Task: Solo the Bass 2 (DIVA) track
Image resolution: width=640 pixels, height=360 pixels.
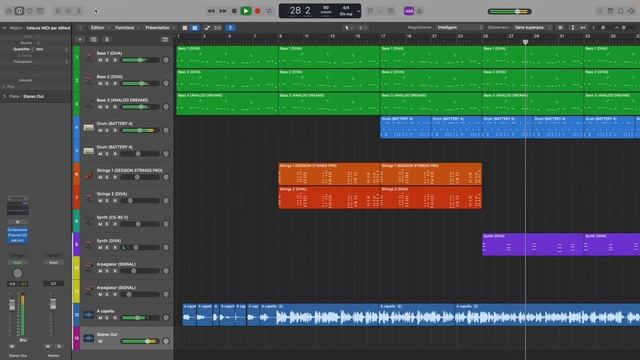Action: point(107,84)
